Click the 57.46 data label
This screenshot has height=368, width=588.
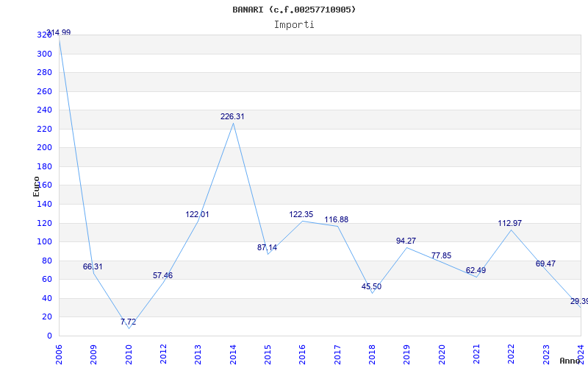(162, 275)
